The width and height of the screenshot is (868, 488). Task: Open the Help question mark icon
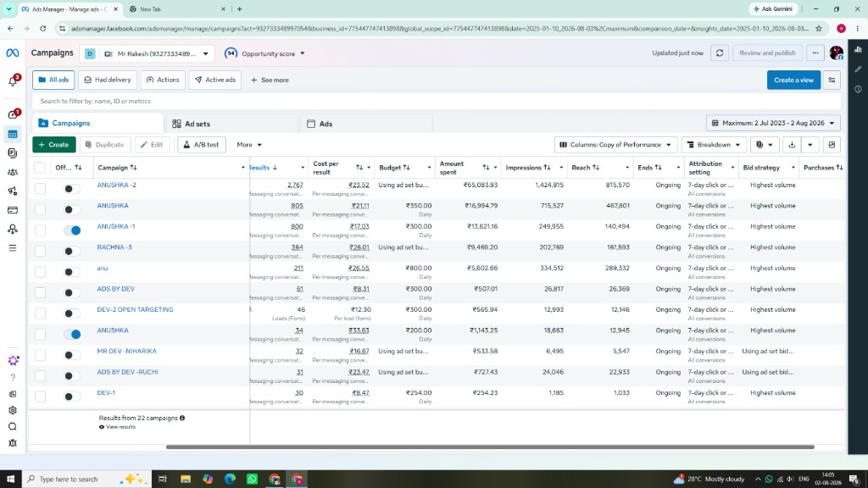[12, 377]
